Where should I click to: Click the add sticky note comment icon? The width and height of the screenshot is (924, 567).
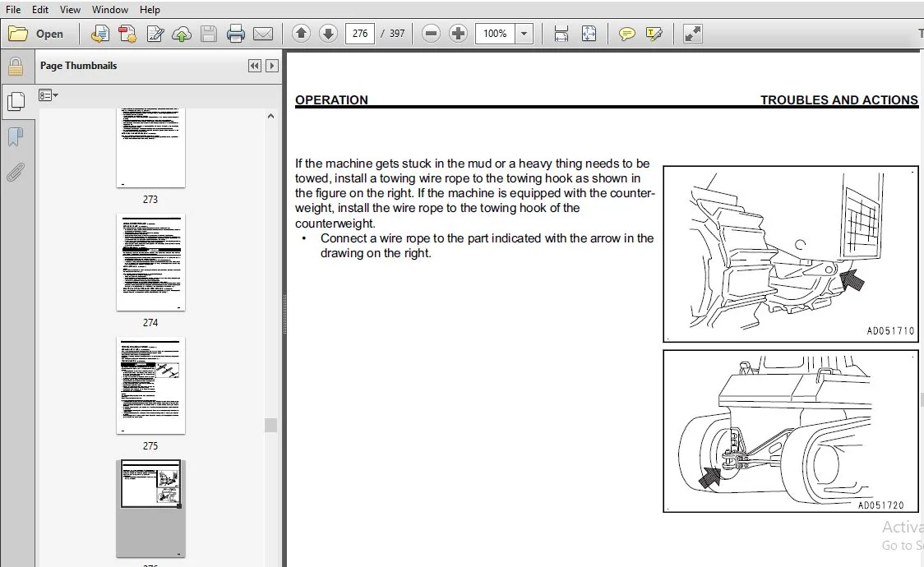(627, 34)
